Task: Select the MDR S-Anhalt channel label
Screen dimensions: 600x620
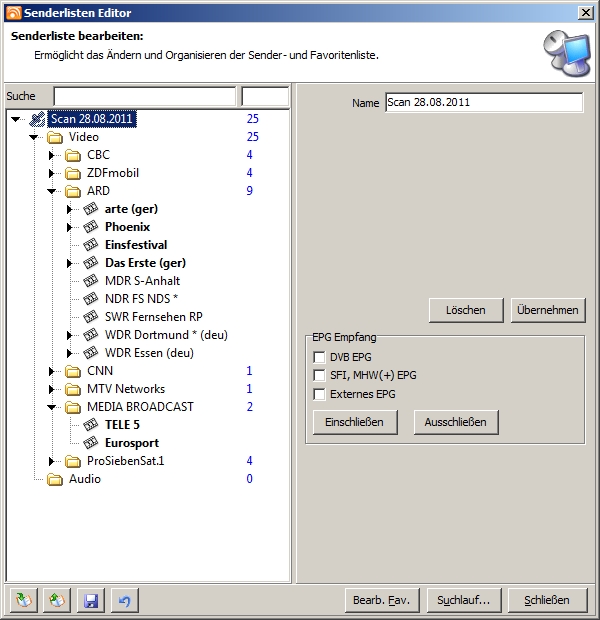Action: click(x=142, y=281)
